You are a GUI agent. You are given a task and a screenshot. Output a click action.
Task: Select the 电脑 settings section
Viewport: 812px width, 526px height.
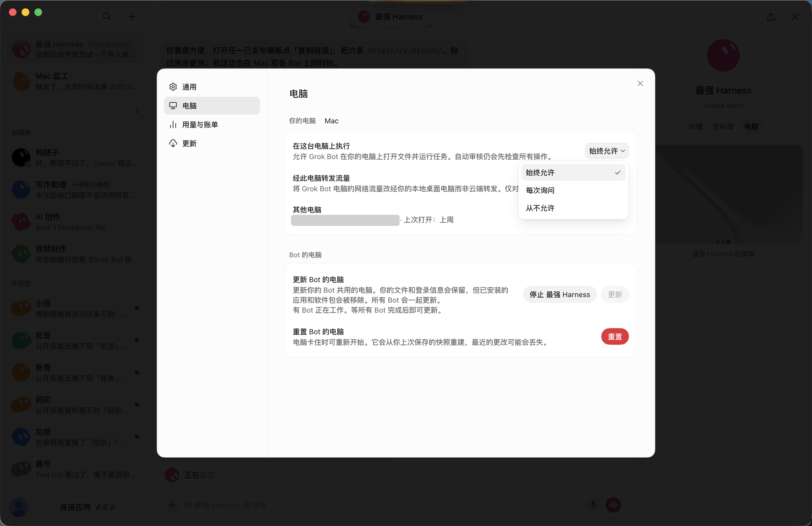pyautogui.click(x=212, y=106)
